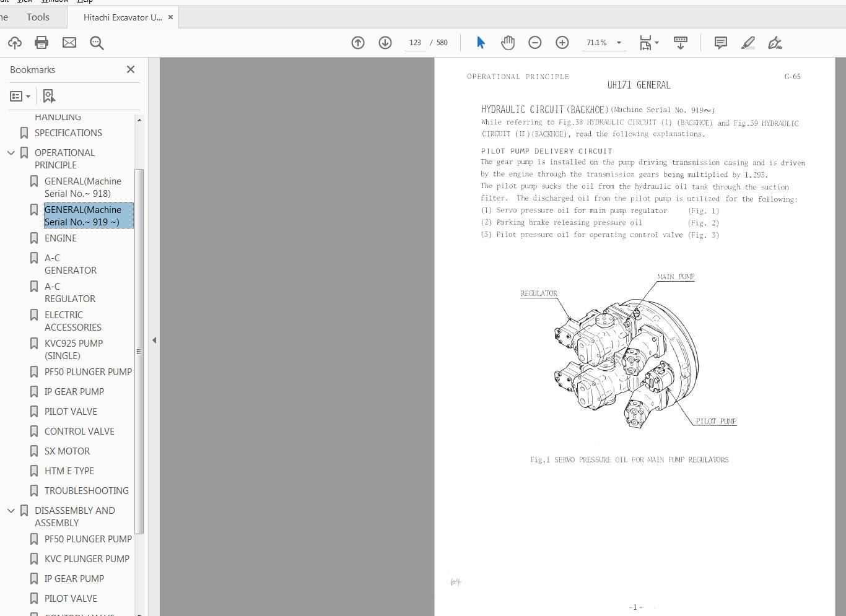This screenshot has width=846, height=616.
Task: Open the find text magnifier tool
Action: point(97,43)
